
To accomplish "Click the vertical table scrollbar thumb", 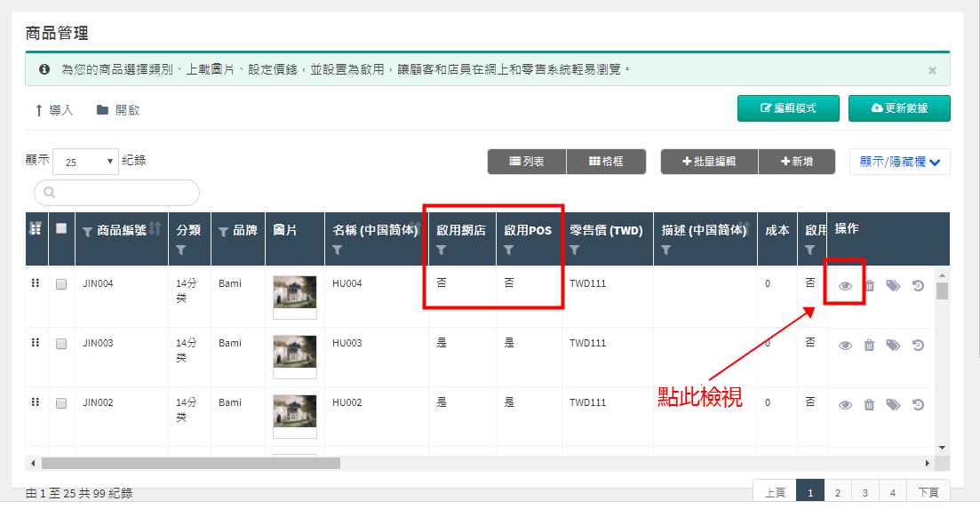I will click(x=942, y=291).
